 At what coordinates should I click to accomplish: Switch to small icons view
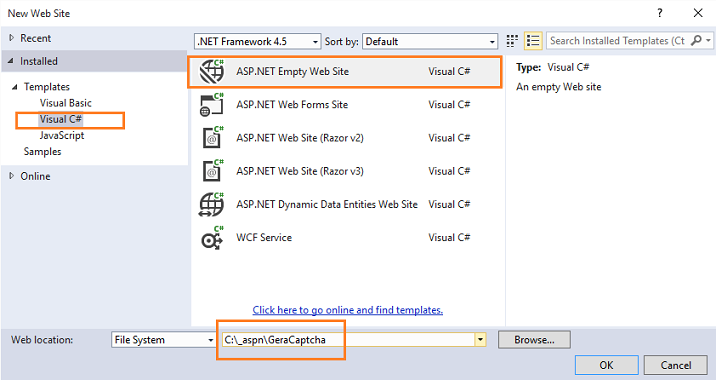(x=512, y=41)
